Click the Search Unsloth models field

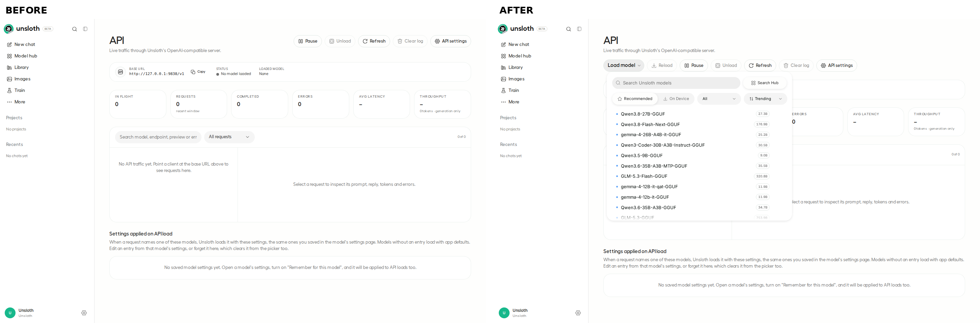pyautogui.click(x=676, y=83)
